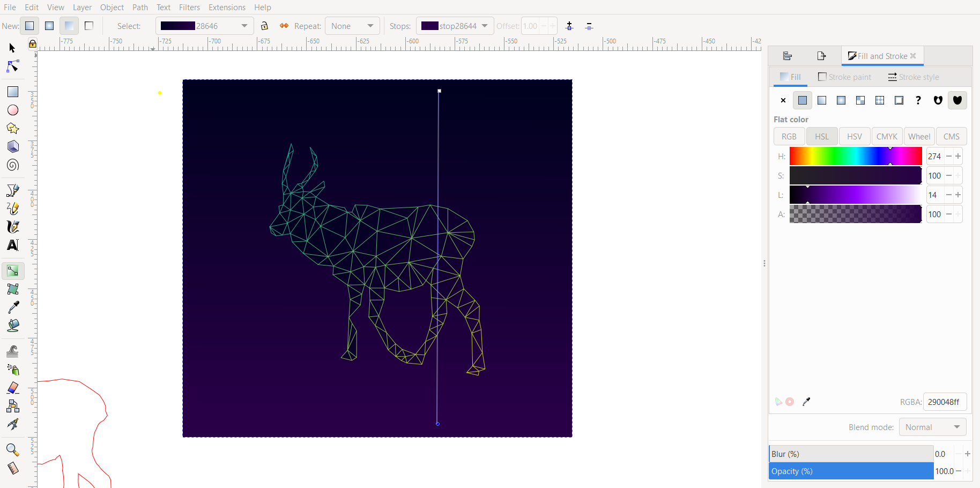This screenshot has width=980, height=488.
Task: Set fill to radial gradient
Action: point(841,100)
